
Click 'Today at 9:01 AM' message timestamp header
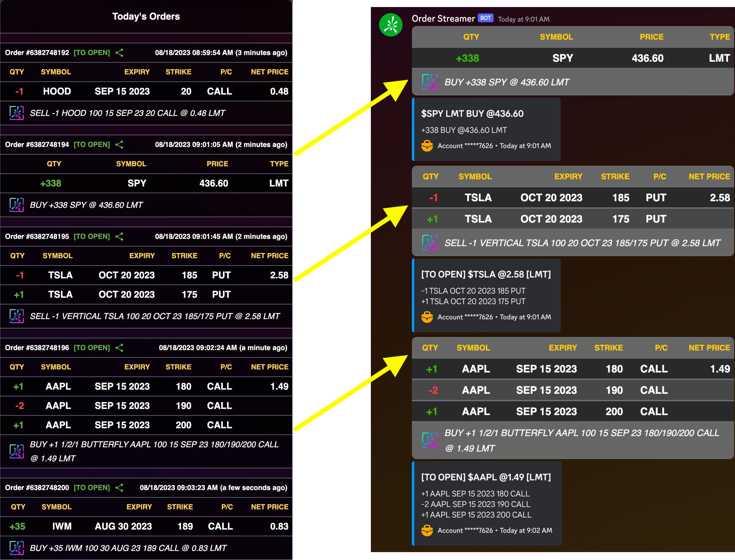[x=523, y=19]
